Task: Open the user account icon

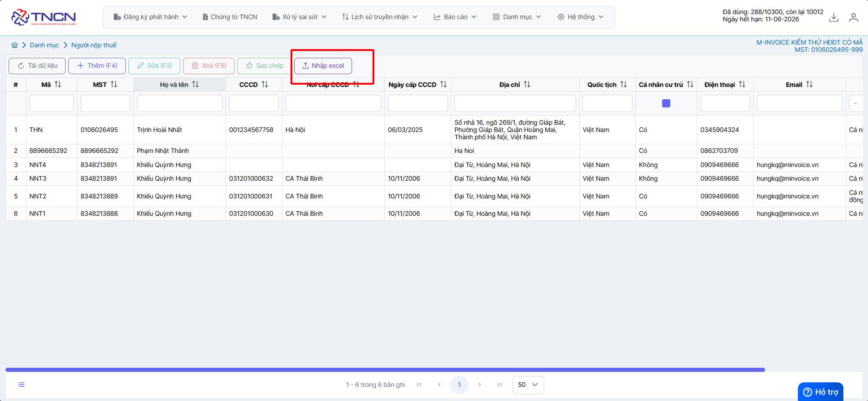Action: (853, 17)
